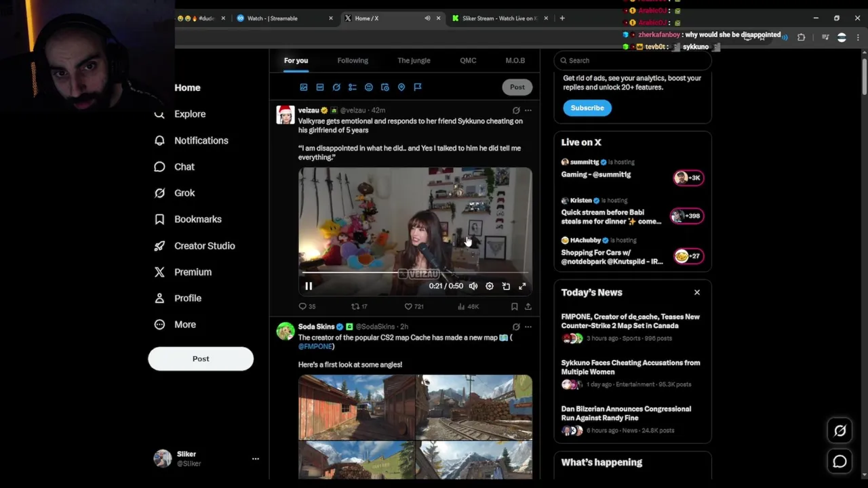The image size is (868, 488).
Task: Open Sykkuno Faces Cheating Accusations news
Action: [633, 373]
